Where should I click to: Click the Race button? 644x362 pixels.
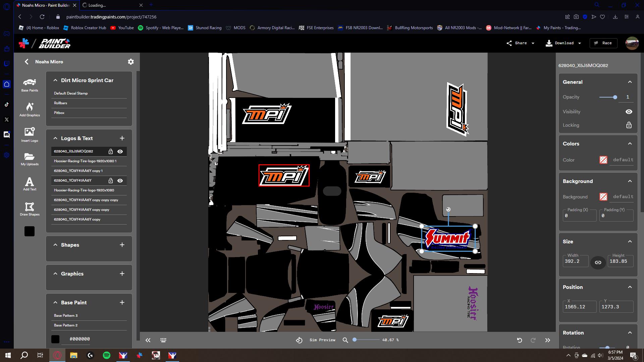[603, 43]
